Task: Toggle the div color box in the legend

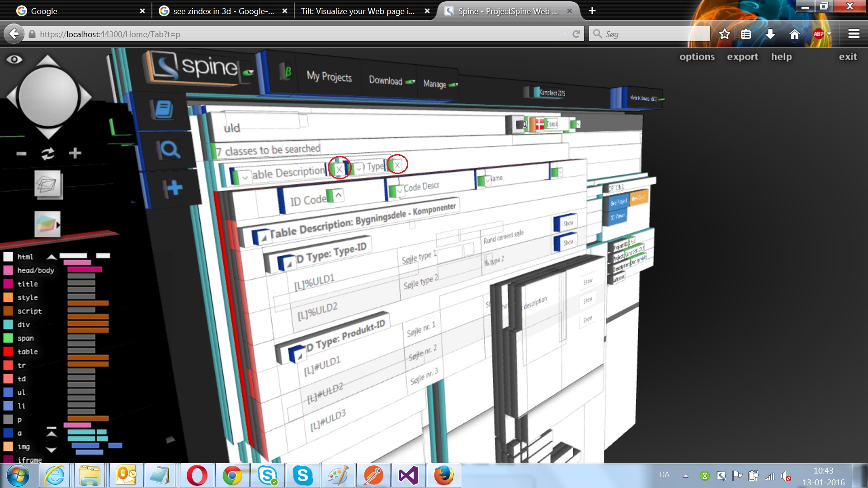Action: [x=8, y=324]
